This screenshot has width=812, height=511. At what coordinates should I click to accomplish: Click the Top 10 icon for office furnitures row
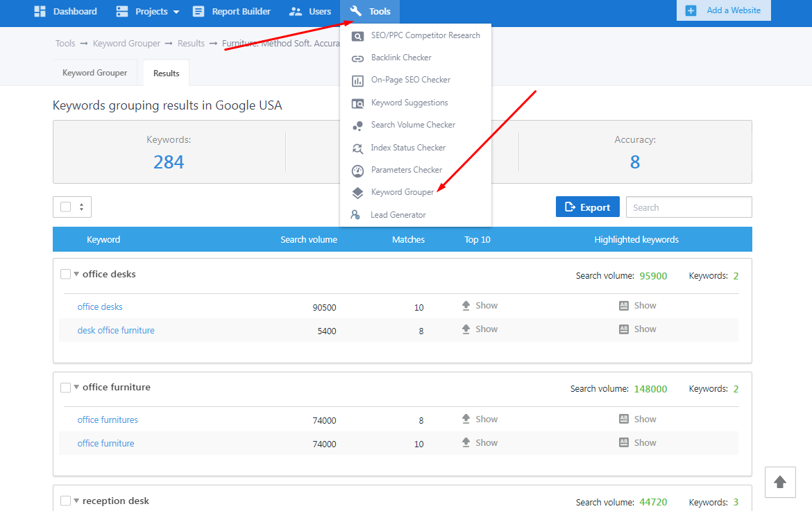pos(466,419)
